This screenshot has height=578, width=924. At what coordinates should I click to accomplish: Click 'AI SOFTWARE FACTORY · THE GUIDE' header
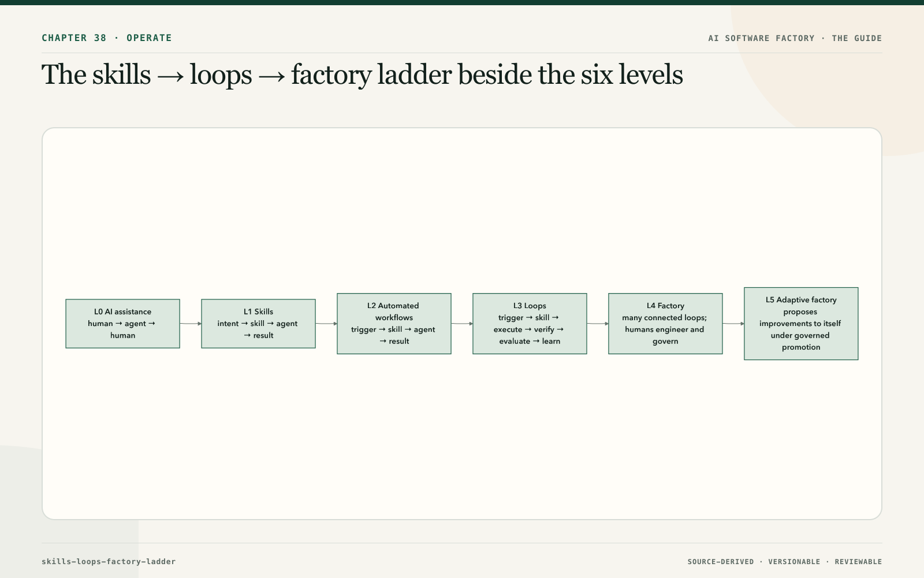coord(795,38)
